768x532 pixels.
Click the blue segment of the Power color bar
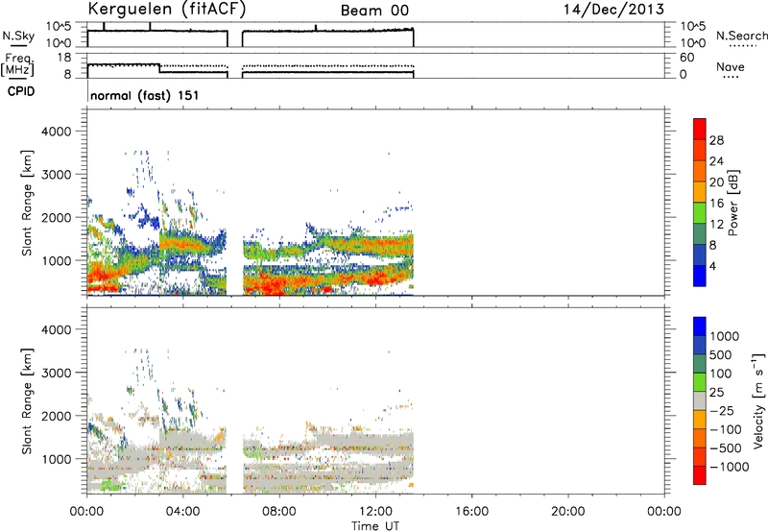click(700, 276)
